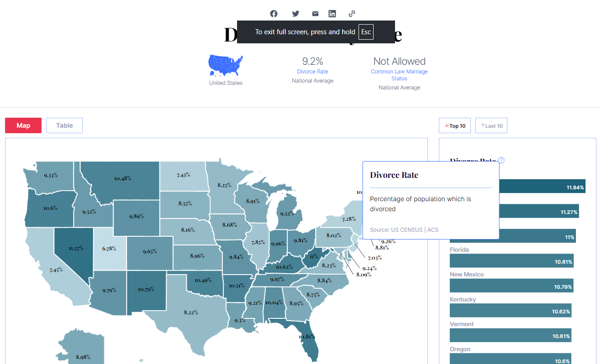Click the 11.27% ranking bar
The height and width of the screenshot is (364, 601).
[x=539, y=211]
